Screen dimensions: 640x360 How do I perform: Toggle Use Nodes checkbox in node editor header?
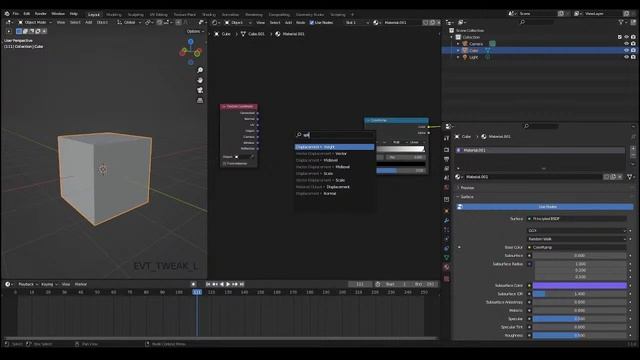click(312, 22)
